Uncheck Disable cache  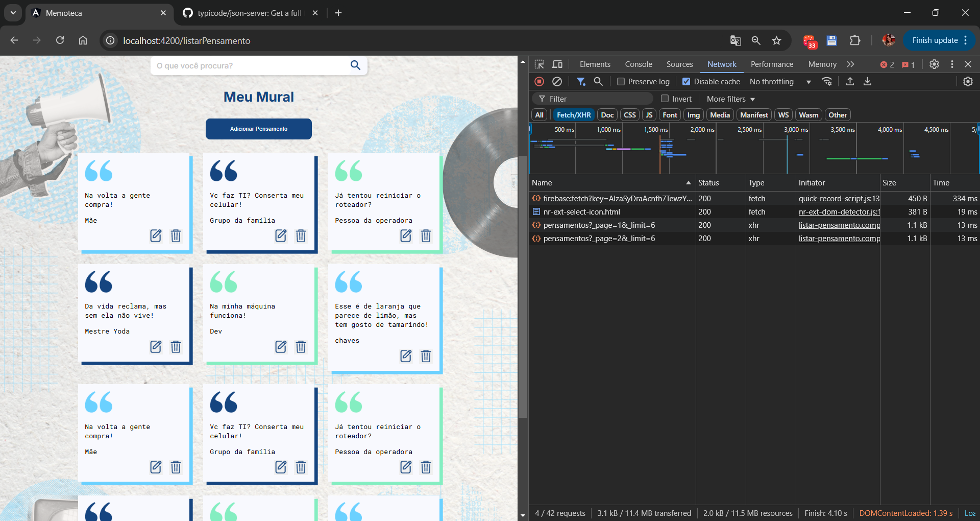[x=687, y=81]
